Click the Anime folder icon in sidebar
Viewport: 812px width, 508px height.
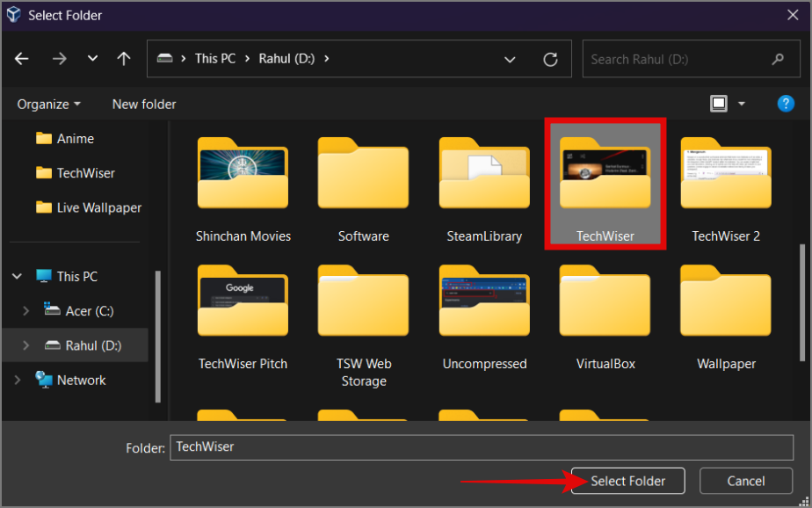pos(44,138)
